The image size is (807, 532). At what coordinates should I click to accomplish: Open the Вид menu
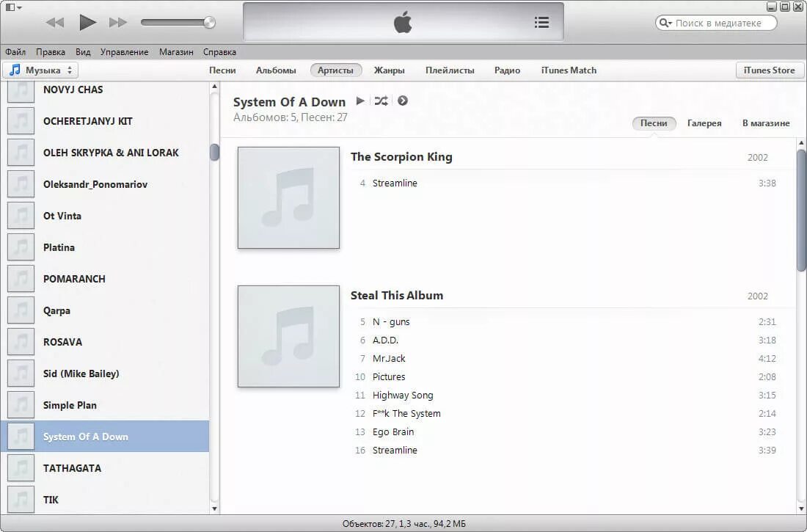tap(83, 52)
